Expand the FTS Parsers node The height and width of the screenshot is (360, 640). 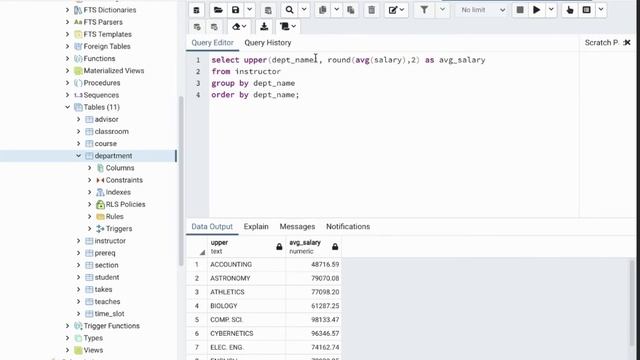(67, 22)
